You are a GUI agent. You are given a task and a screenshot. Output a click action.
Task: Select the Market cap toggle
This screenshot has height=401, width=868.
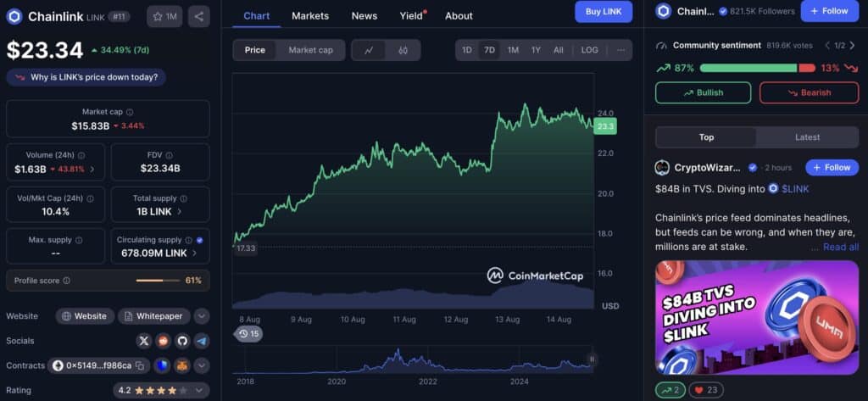point(310,50)
